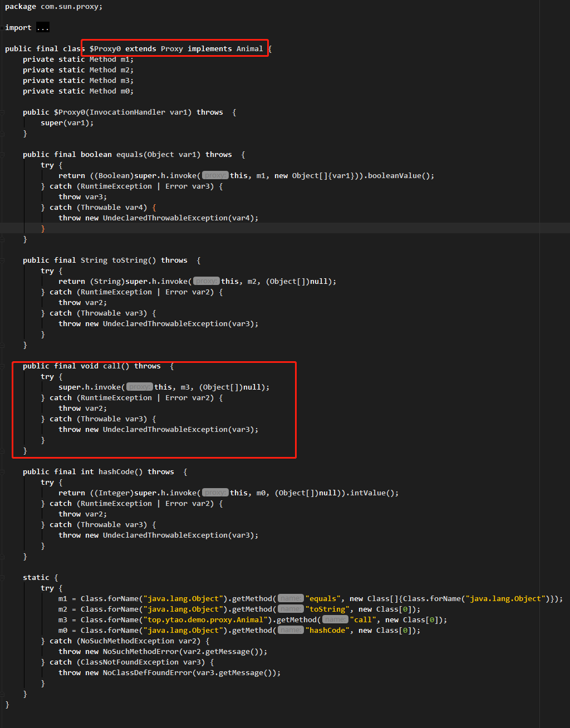Click booleanValue() call in equals
The height and width of the screenshot is (728, 570).
[x=399, y=176]
